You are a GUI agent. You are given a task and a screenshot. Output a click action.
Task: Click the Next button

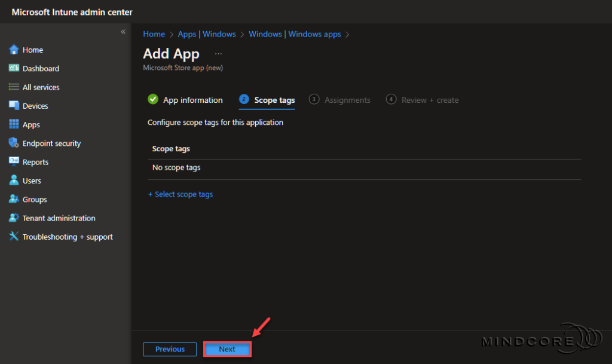[x=227, y=349]
